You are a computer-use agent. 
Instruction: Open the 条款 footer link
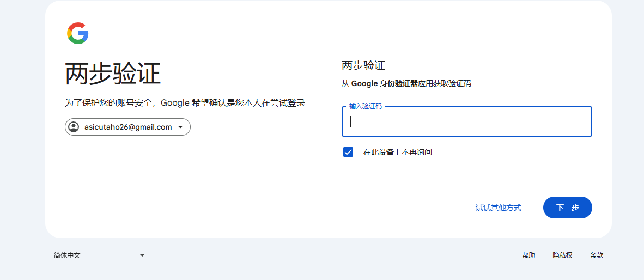point(596,255)
